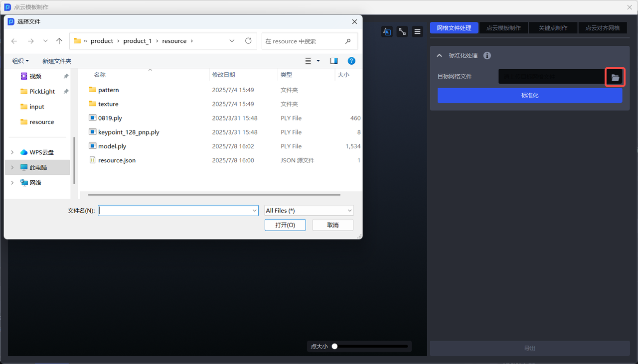The width and height of the screenshot is (638, 364).
Task: Click the first viewer toolbar icon with blue square
Action: (387, 31)
